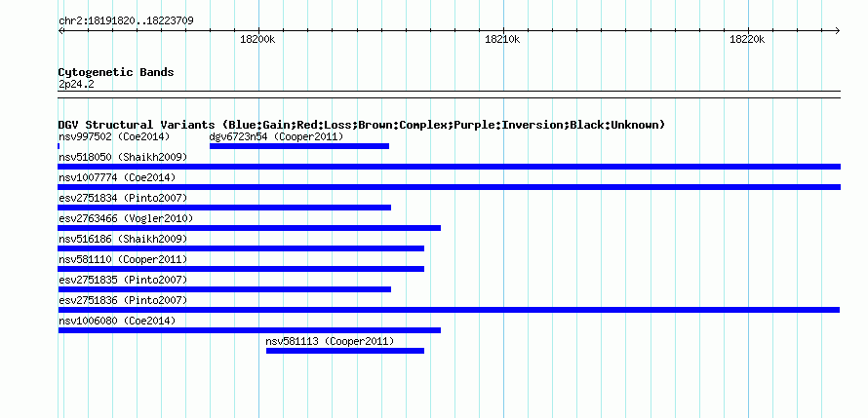
Task: Open the esv2751835 (Pinto2007) label
Action: click(x=123, y=280)
